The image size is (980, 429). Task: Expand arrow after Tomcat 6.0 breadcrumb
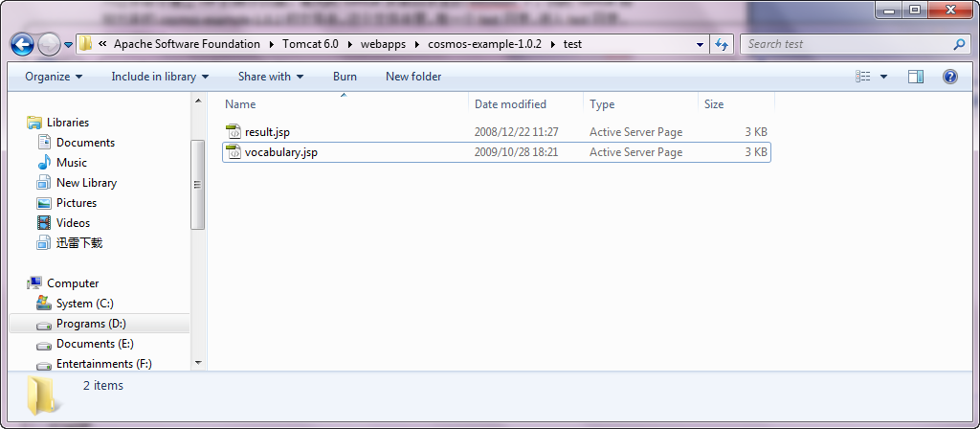click(x=349, y=44)
